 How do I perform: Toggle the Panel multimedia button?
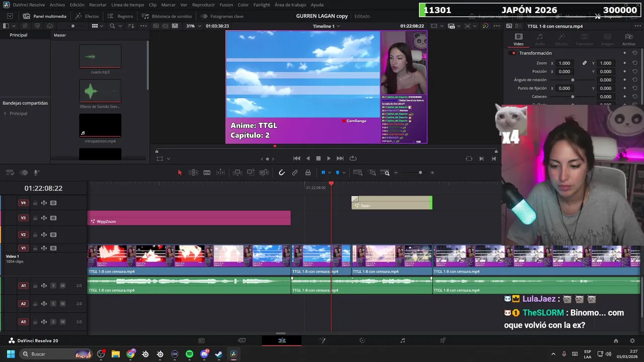[44, 16]
